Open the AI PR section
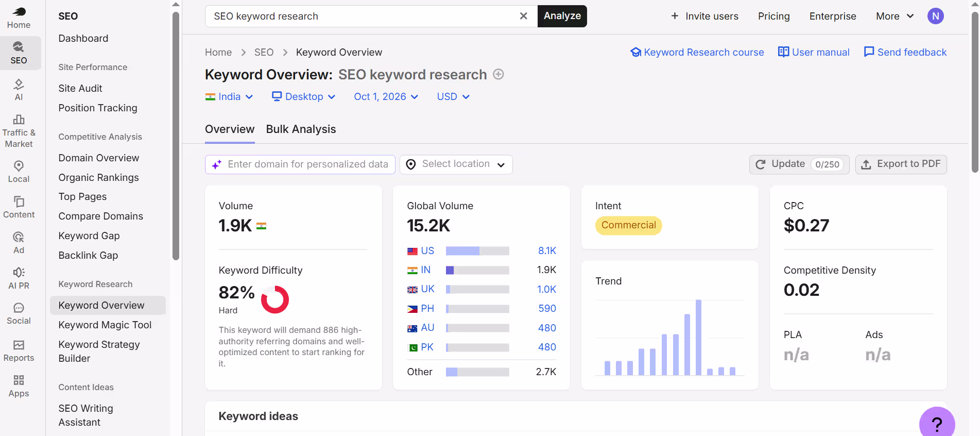The width and height of the screenshot is (980, 436). point(19,278)
